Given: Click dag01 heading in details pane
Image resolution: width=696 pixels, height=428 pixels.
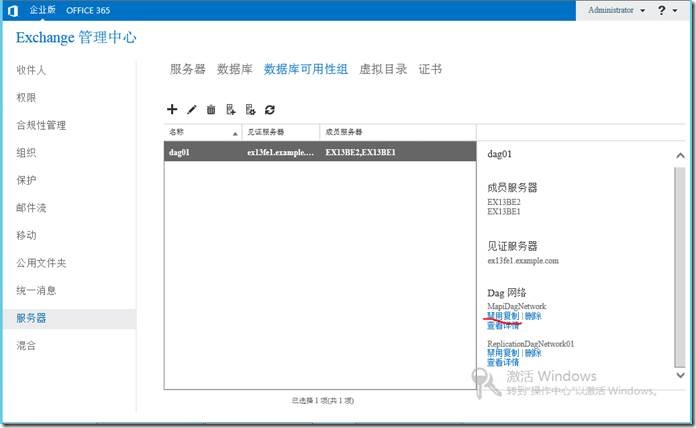Looking at the screenshot, I should click(x=499, y=154).
